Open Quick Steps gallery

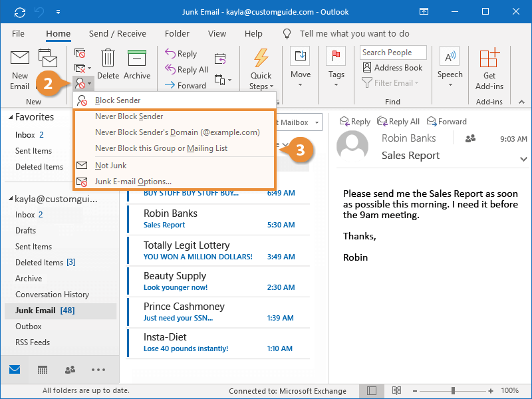click(x=261, y=70)
